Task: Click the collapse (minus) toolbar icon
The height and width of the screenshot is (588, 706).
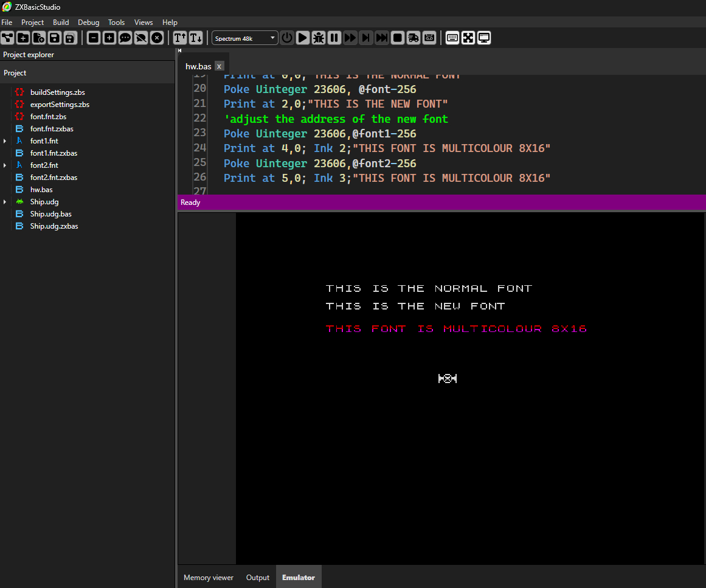Action: [x=94, y=38]
